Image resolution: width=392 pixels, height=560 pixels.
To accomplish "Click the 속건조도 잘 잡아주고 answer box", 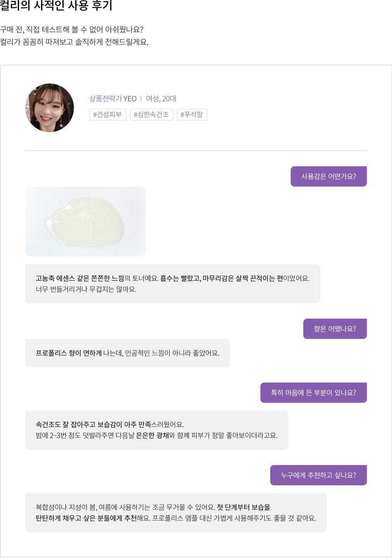I will tap(156, 430).
